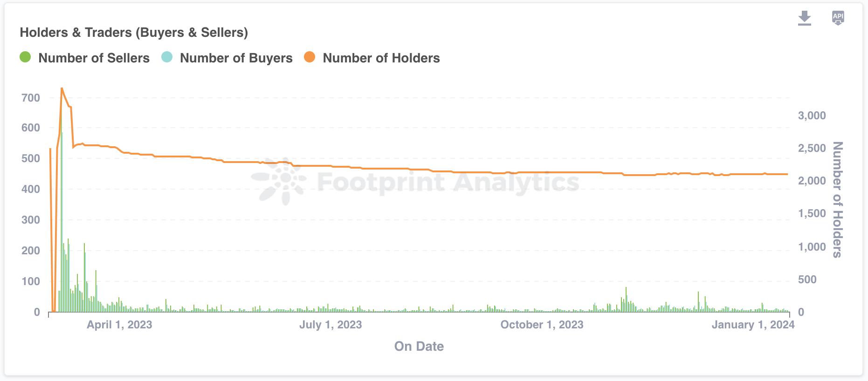Select the April 1, 2023 date label
The image size is (868, 381).
click(119, 325)
